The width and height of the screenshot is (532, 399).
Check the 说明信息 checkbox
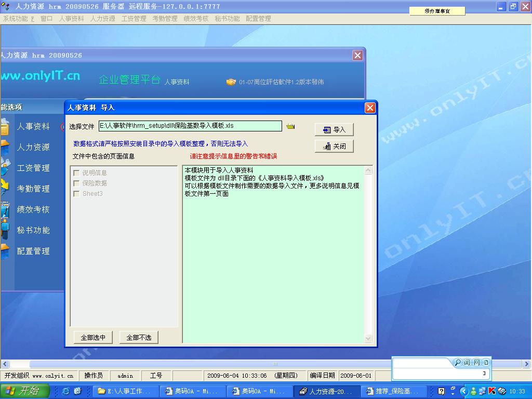76,172
